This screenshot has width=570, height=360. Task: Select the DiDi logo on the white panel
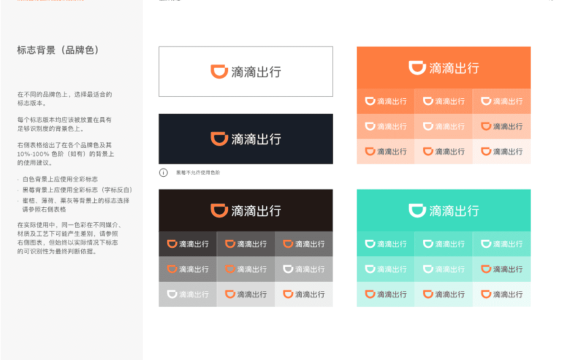click(246, 72)
